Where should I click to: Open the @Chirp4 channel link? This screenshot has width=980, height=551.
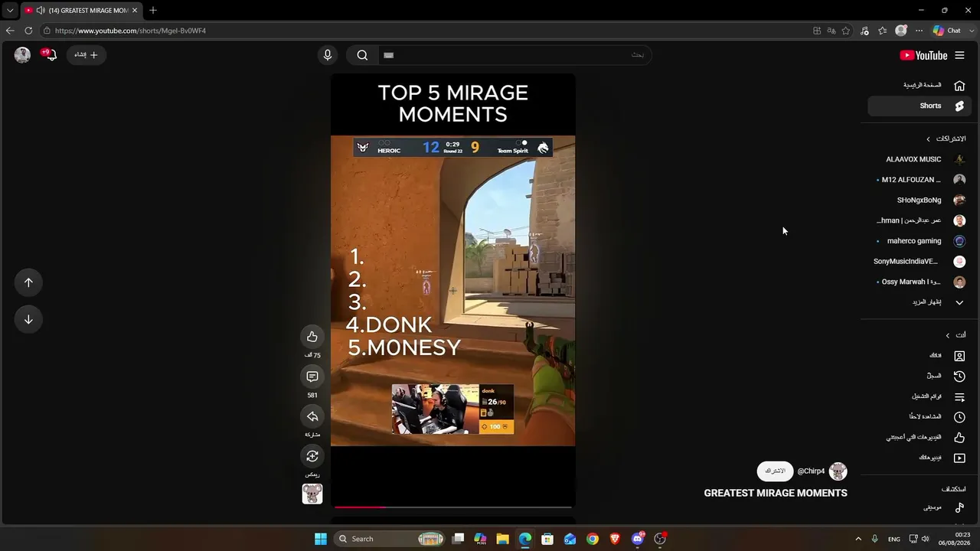[x=811, y=471]
